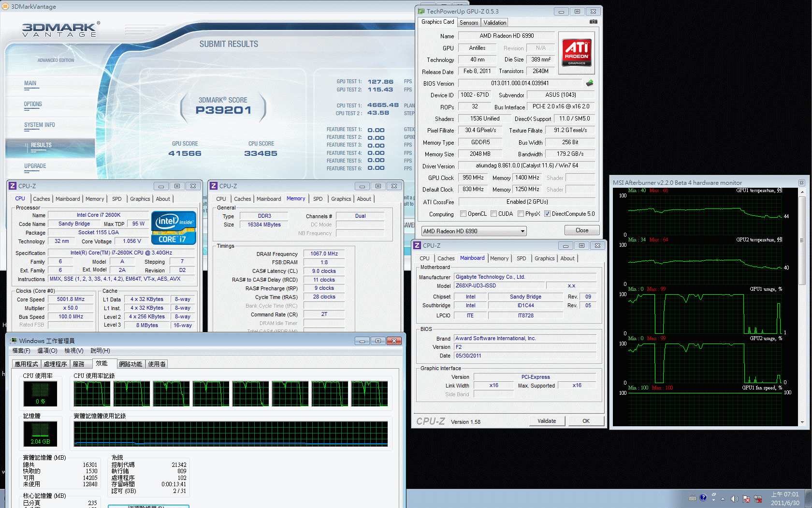Open the SPD tab in the CPU-Z Memory timings window
Screen dimensions: 812x508
(318, 199)
